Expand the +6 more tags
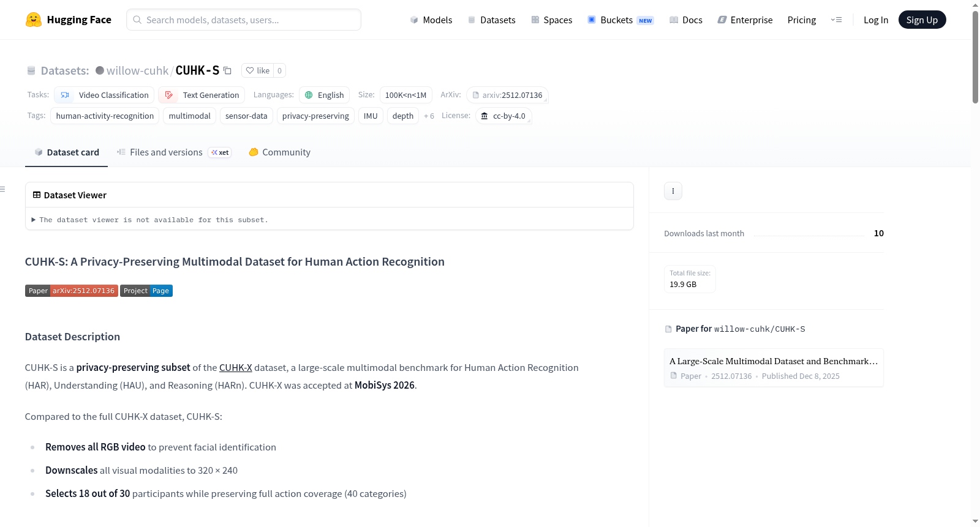 429,116
